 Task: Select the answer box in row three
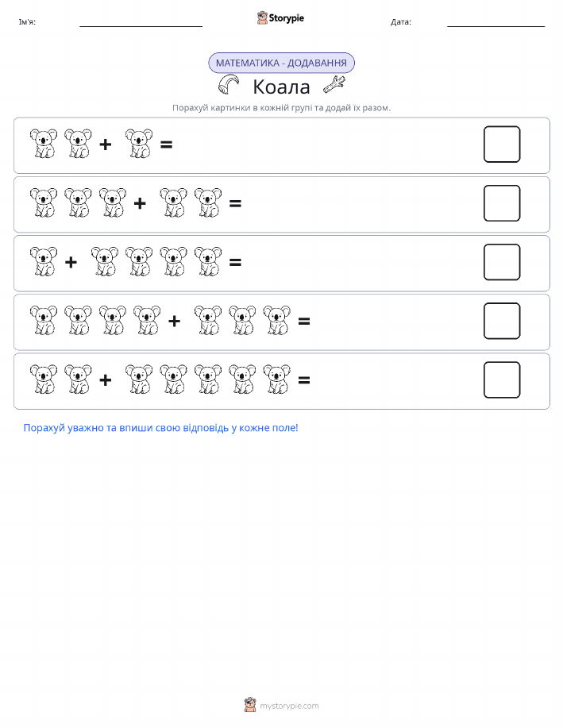[502, 262]
